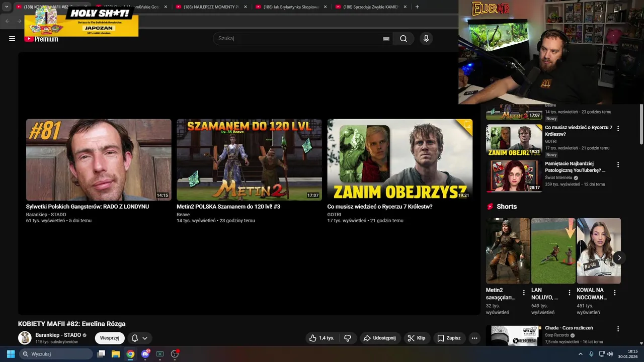Open title Metin2 POLSKA Szamanem do 120 lvl! #3

coord(228,207)
